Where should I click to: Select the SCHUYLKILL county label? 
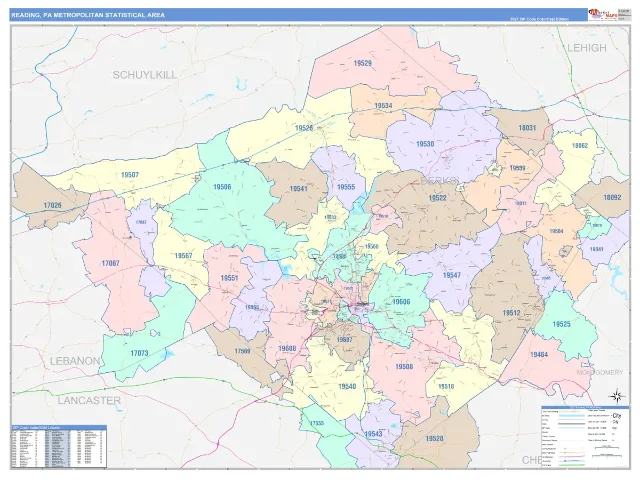145,75
